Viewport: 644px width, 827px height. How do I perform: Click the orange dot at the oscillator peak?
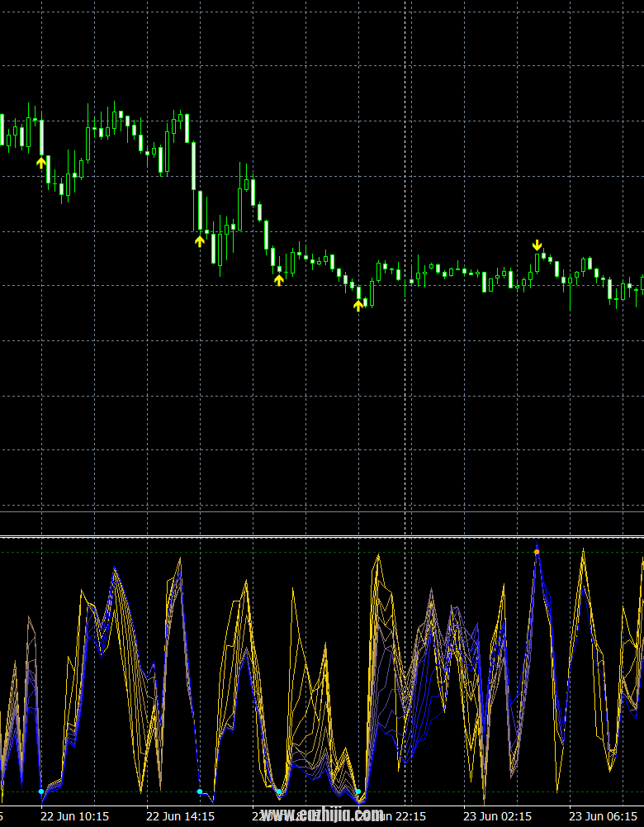pyautogui.click(x=537, y=552)
